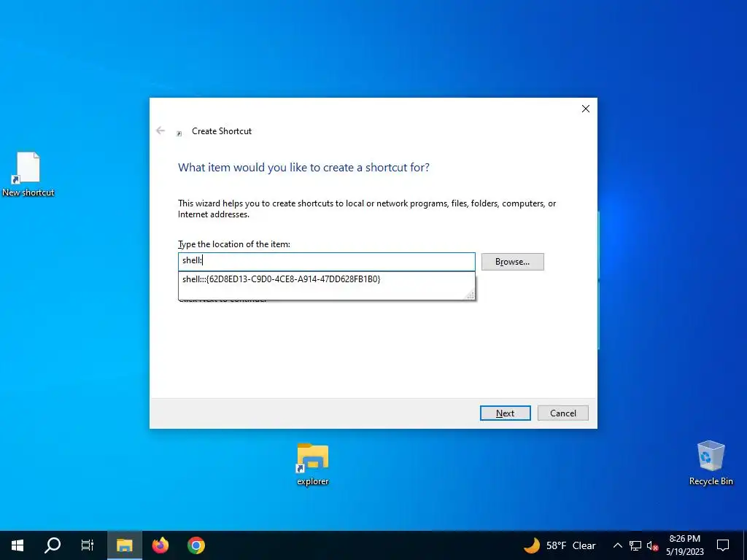Image resolution: width=747 pixels, height=560 pixels.
Task: Select the explorer shortcut on desktop
Action: tap(312, 464)
